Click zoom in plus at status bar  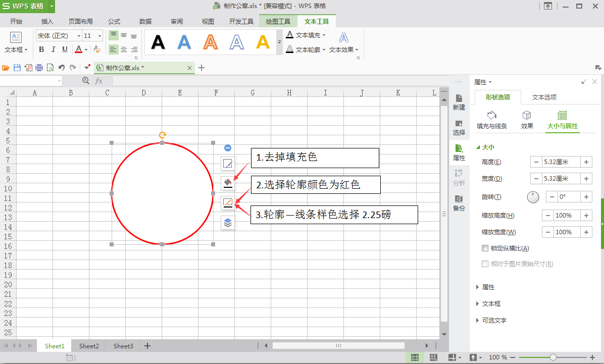(x=592, y=357)
